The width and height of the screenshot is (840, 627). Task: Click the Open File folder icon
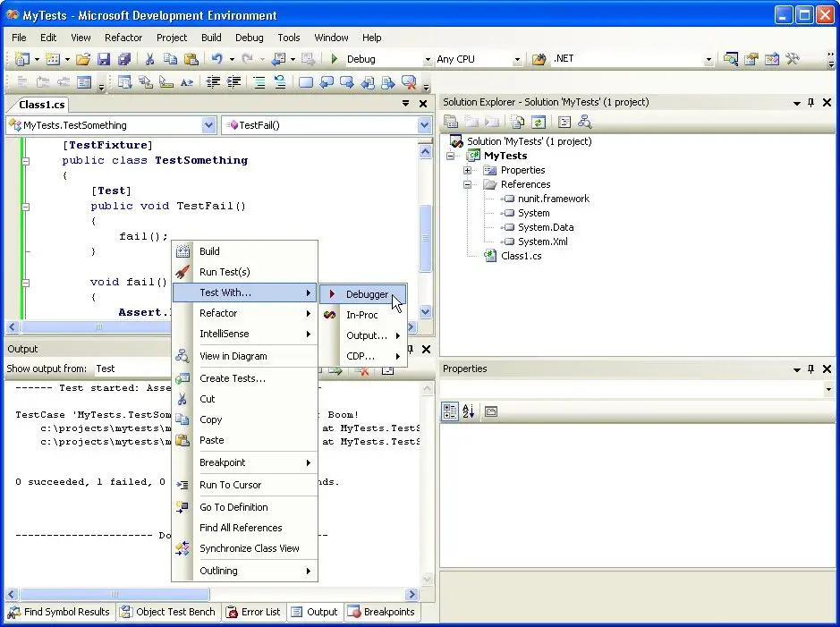click(x=83, y=59)
